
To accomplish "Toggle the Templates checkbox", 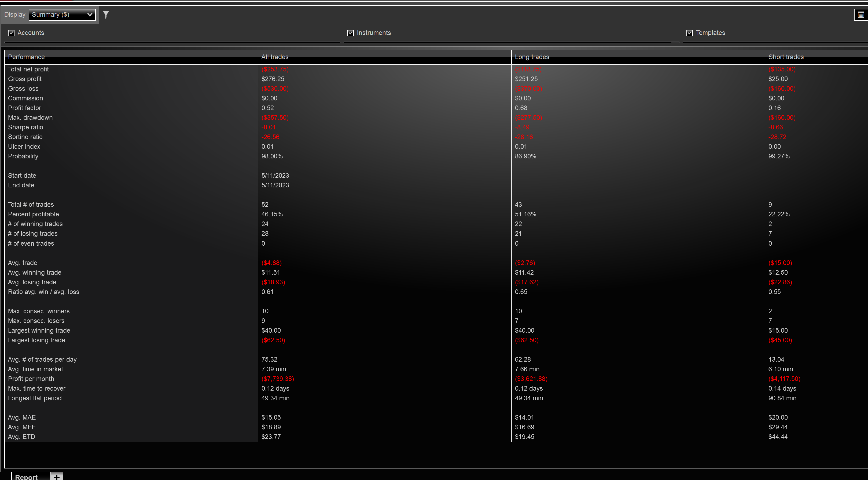I will point(690,33).
